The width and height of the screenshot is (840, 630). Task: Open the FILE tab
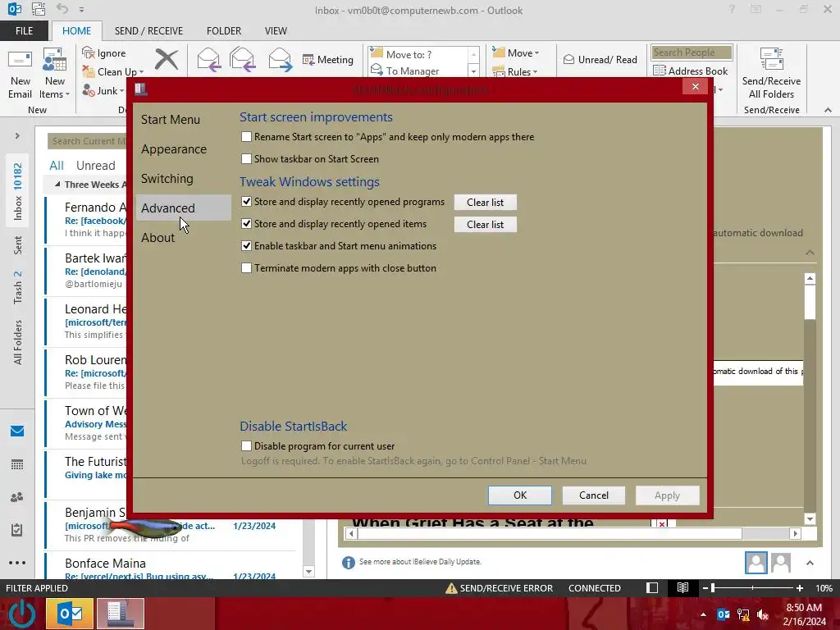pyautogui.click(x=24, y=30)
